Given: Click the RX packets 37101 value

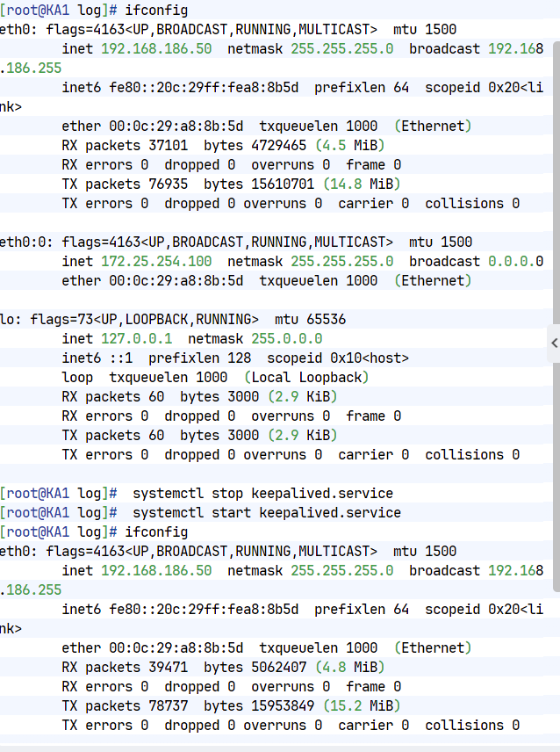Looking at the screenshot, I should point(125,145).
